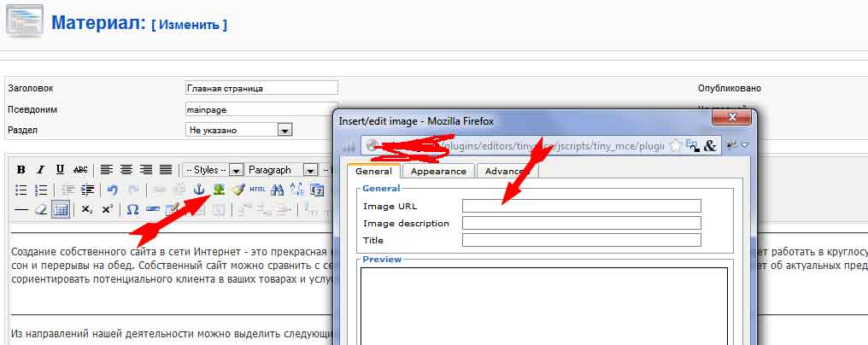Viewport: 868px width, 345px height.
Task: Insert a horizontal rule line
Action: 21,209
